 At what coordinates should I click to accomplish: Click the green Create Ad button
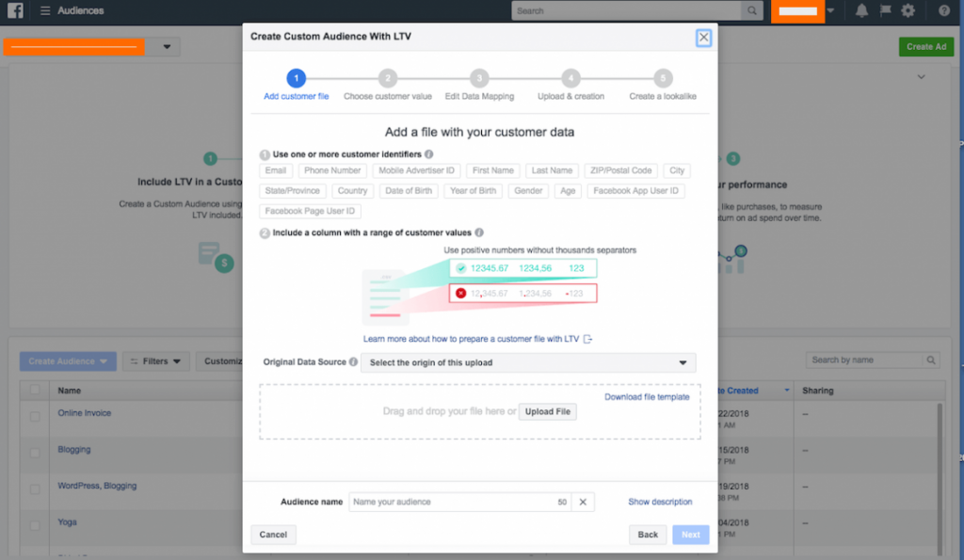(926, 47)
